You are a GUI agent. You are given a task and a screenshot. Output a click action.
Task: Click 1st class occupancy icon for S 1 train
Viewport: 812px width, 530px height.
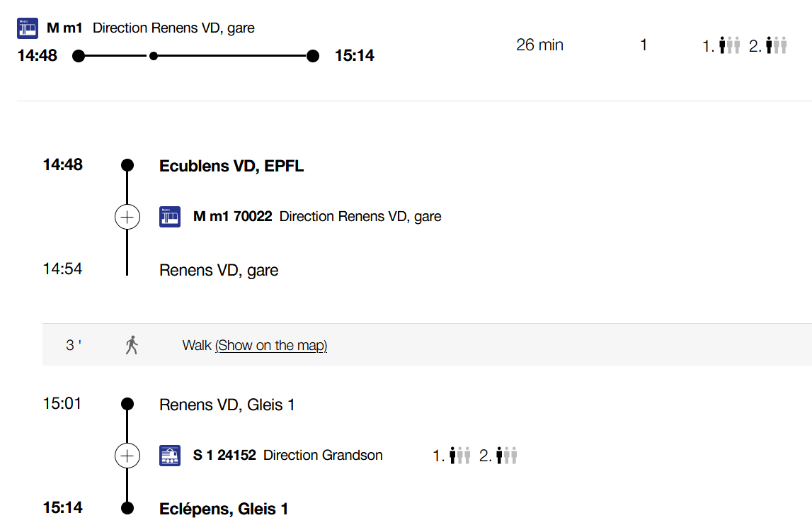pos(460,456)
